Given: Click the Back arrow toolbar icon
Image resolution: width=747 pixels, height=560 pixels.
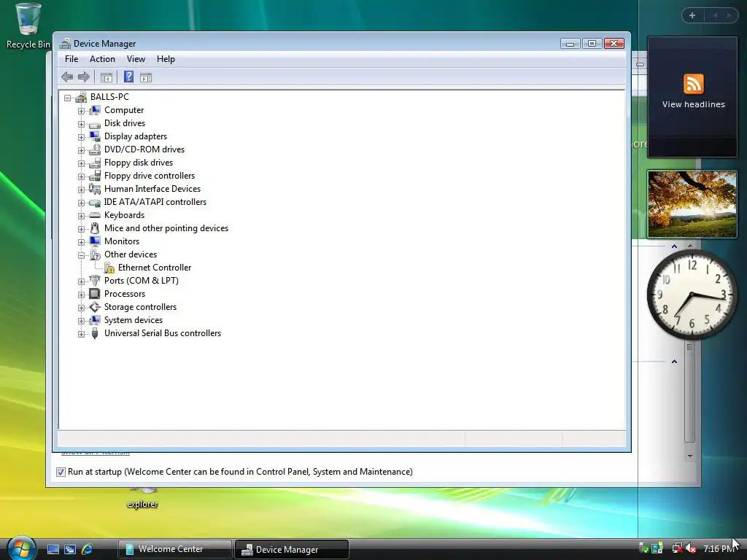Looking at the screenshot, I should (67, 77).
